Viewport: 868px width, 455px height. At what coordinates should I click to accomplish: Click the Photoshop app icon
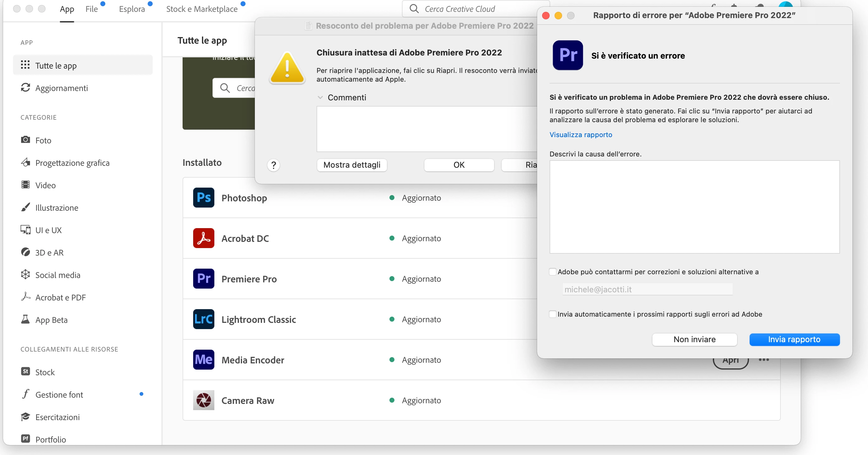(203, 198)
